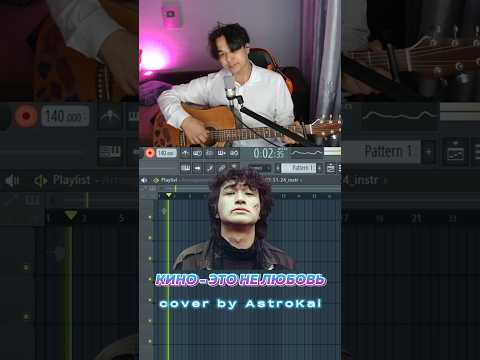Screen dimensions: 480x360
Task: Click large blurred Pattern 1 in right background
Action: (388, 152)
